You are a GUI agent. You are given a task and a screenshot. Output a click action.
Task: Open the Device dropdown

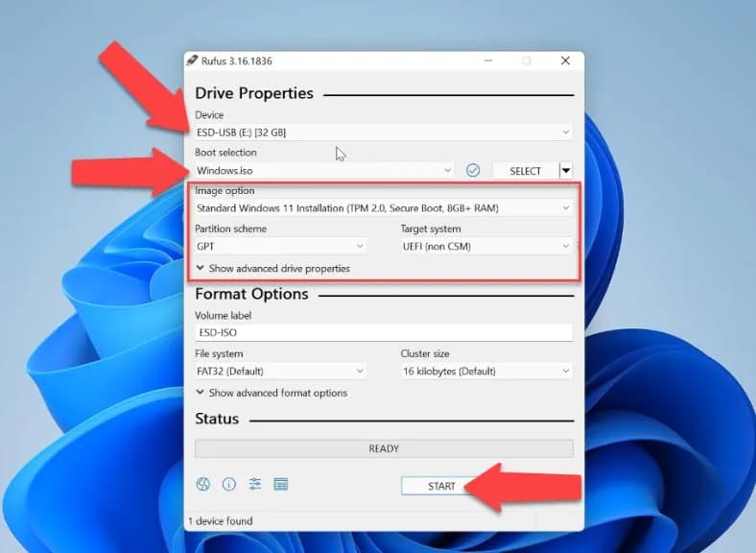384,132
